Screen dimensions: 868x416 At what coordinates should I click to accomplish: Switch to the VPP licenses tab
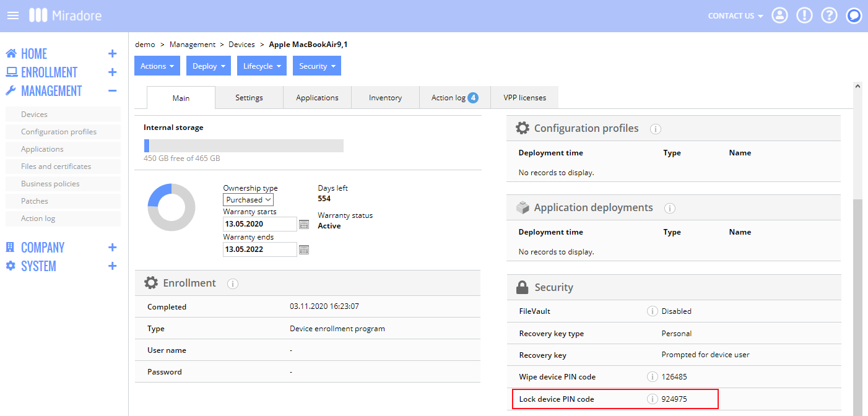[x=524, y=98]
